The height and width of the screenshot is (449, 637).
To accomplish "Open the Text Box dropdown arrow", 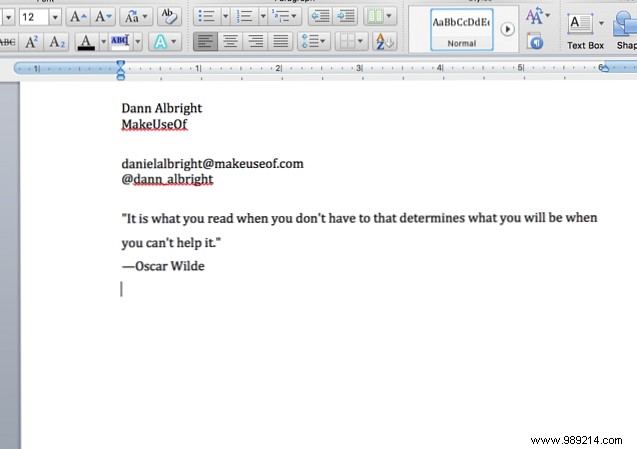I will click(601, 24).
